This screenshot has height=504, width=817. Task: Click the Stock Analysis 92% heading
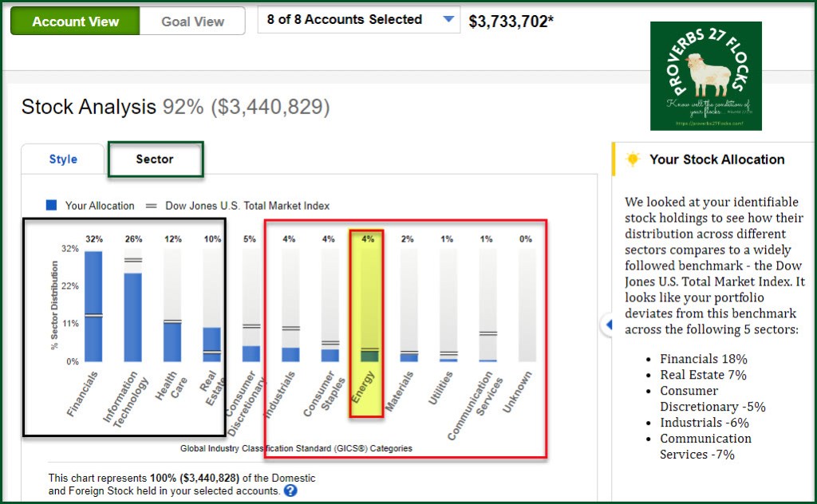175,108
